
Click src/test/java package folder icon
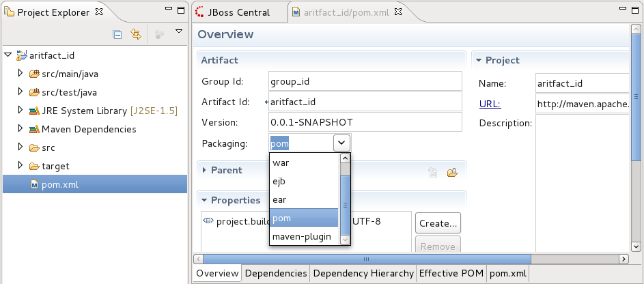34,93
